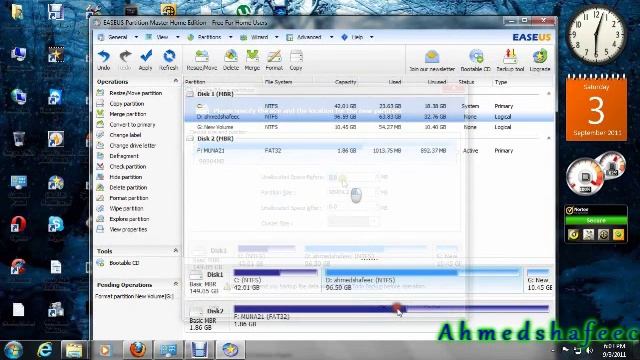
Task: Open the Advanced menu
Action: click(x=309, y=37)
